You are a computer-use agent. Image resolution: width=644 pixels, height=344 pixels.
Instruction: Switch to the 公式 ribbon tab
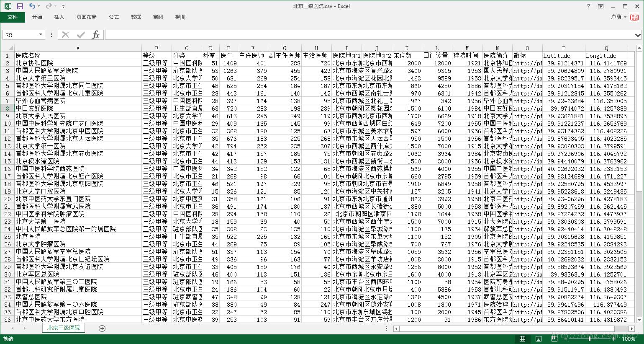coord(114,17)
